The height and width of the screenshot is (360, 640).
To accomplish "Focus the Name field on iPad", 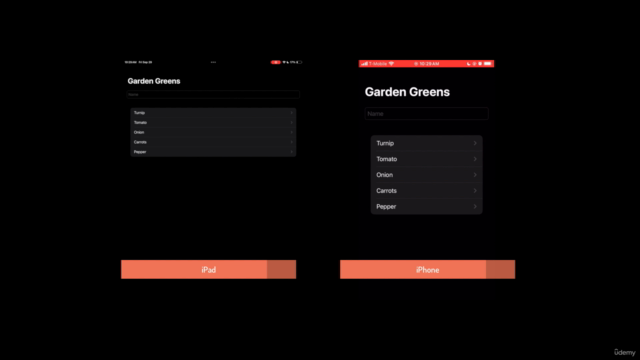I will click(x=213, y=95).
